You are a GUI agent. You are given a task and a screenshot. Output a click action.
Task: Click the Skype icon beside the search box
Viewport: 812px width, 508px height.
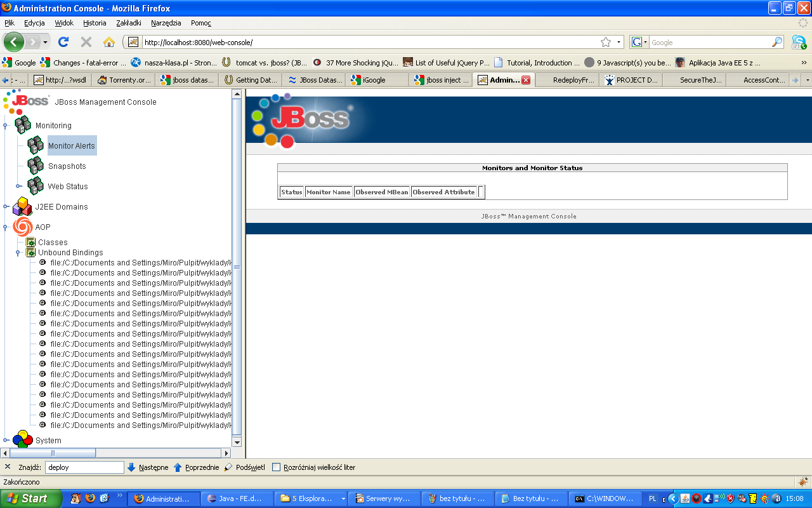[799, 42]
